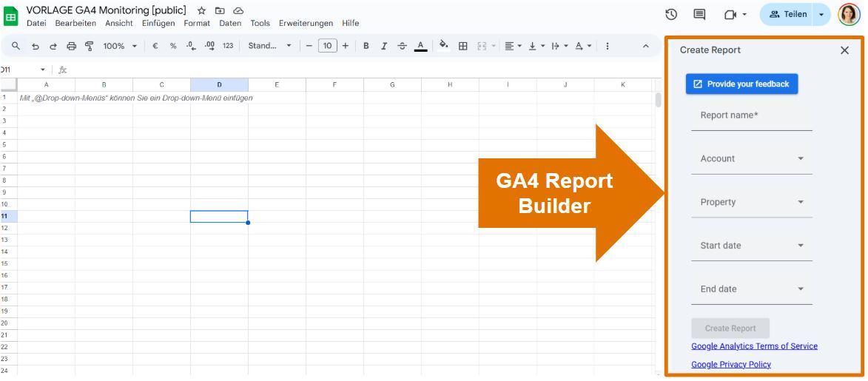Select row 11 header
The height and width of the screenshot is (381, 868).
coord(8,216)
